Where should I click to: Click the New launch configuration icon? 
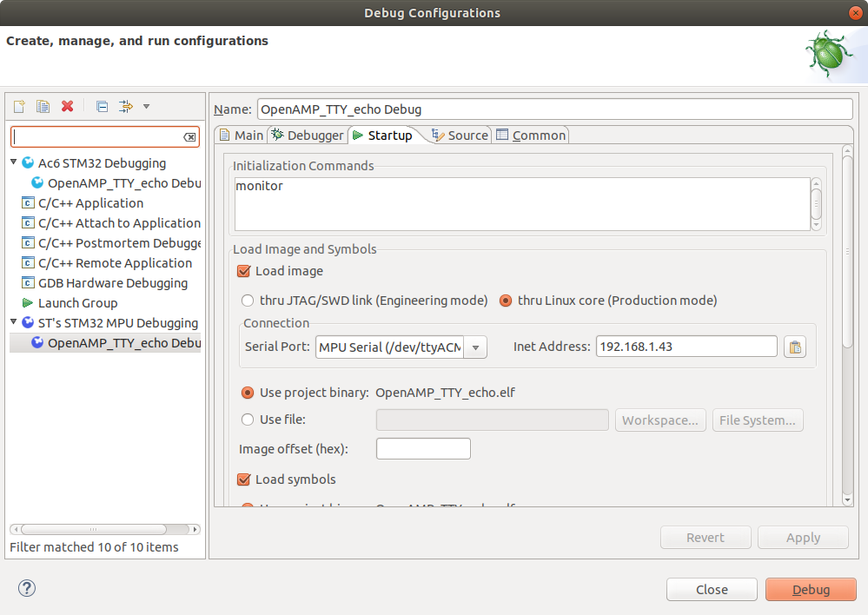19,106
